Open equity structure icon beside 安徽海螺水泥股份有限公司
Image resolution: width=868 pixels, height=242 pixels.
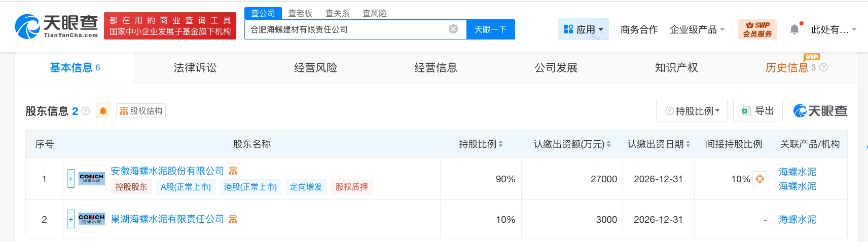[233, 171]
